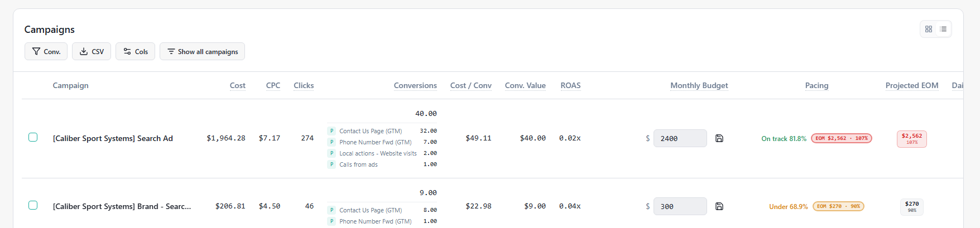This screenshot has width=980, height=228.
Task: Sort by the Clicks column header
Action: [x=304, y=85]
